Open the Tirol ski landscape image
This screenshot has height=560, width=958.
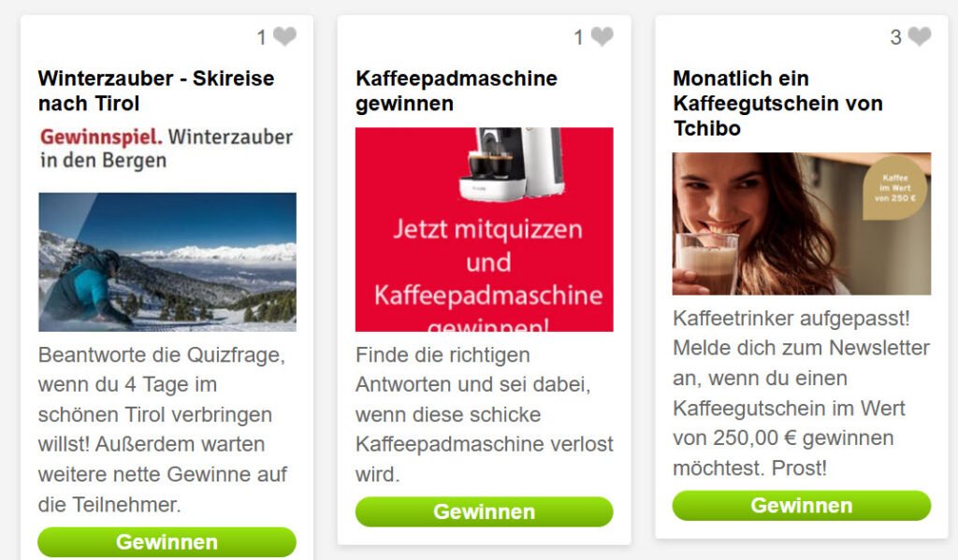pyautogui.click(x=167, y=262)
